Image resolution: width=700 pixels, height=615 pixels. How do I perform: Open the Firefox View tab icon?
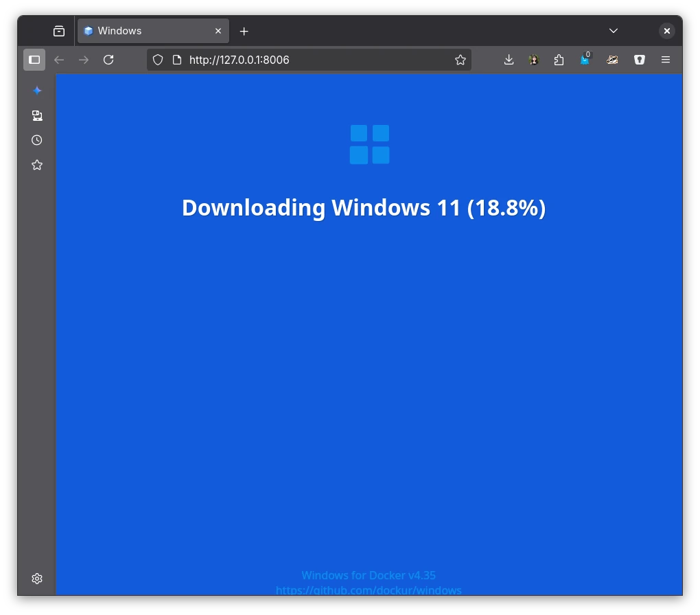pyautogui.click(x=59, y=32)
